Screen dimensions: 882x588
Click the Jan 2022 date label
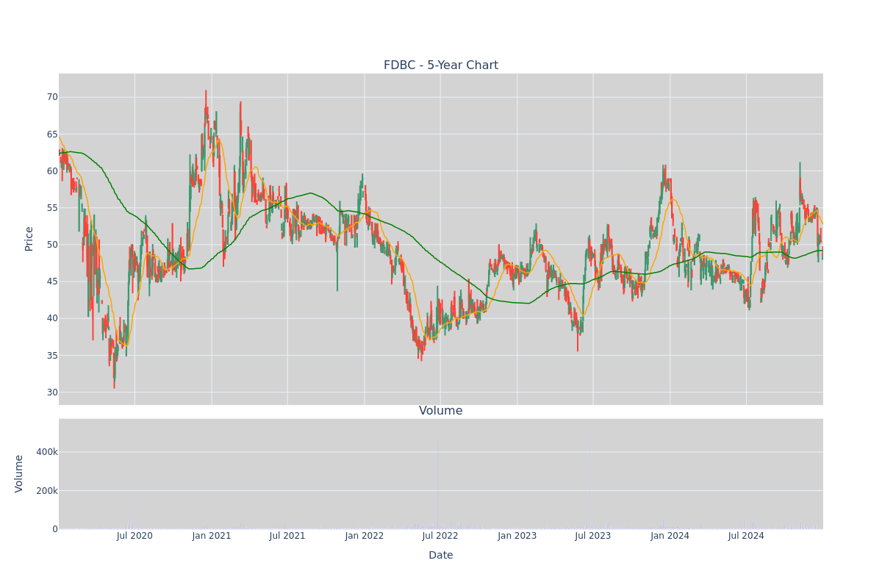365,536
